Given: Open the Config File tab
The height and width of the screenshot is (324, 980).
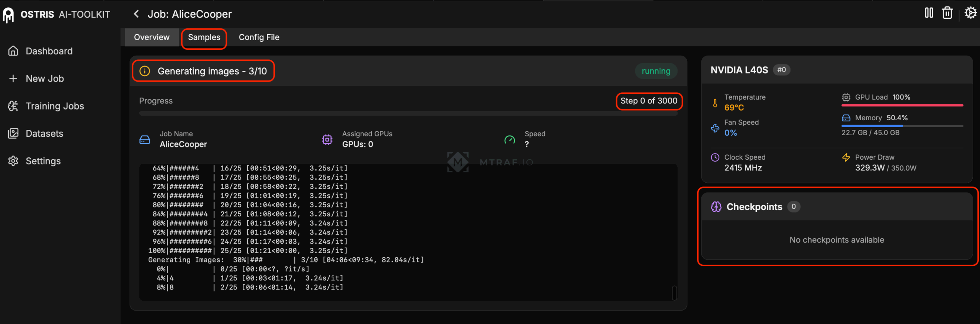Looking at the screenshot, I should click(259, 38).
